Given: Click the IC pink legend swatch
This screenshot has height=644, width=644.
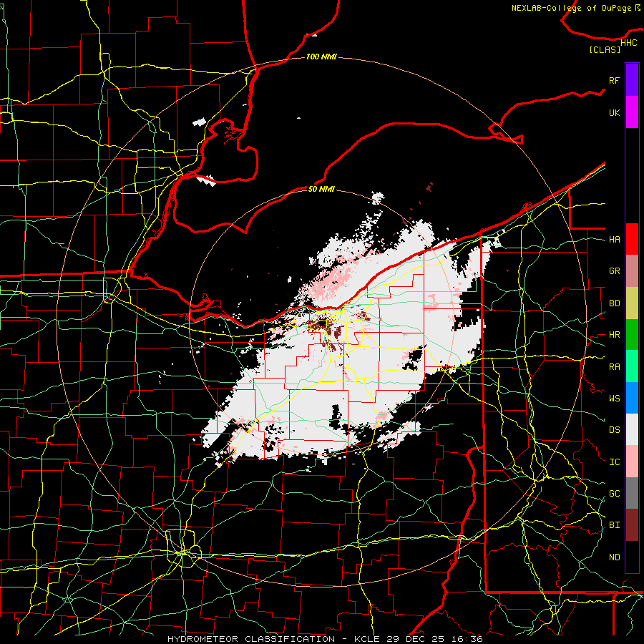Looking at the screenshot, I should pyautogui.click(x=632, y=462).
